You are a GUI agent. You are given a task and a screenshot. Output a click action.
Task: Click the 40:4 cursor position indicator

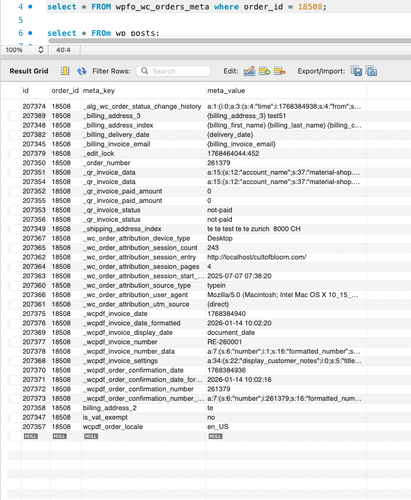(63, 50)
